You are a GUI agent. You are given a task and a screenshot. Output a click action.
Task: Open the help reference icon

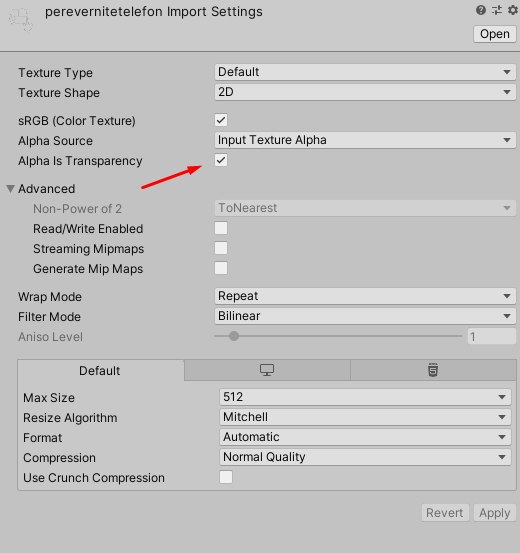[480, 10]
